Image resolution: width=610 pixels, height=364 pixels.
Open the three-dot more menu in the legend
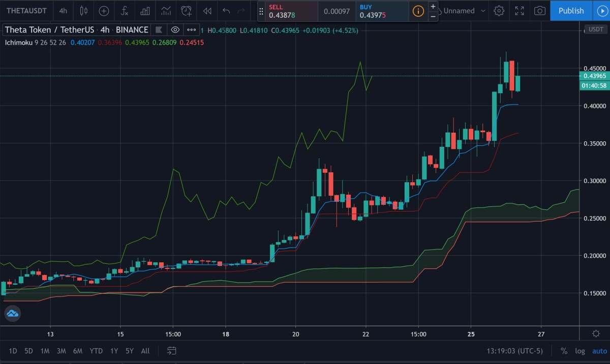pos(192,30)
